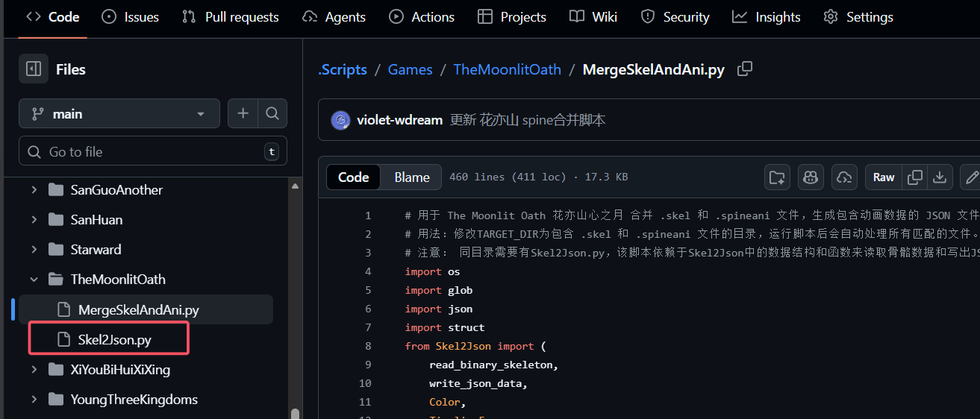980x419 pixels.
Task: Click the Copilot icon in file toolbar
Action: pos(810,177)
